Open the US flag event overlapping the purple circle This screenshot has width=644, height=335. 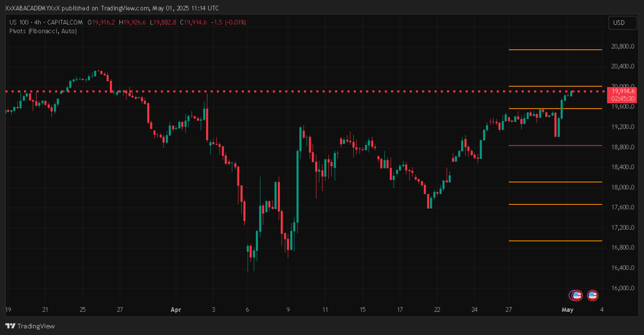(x=577, y=295)
